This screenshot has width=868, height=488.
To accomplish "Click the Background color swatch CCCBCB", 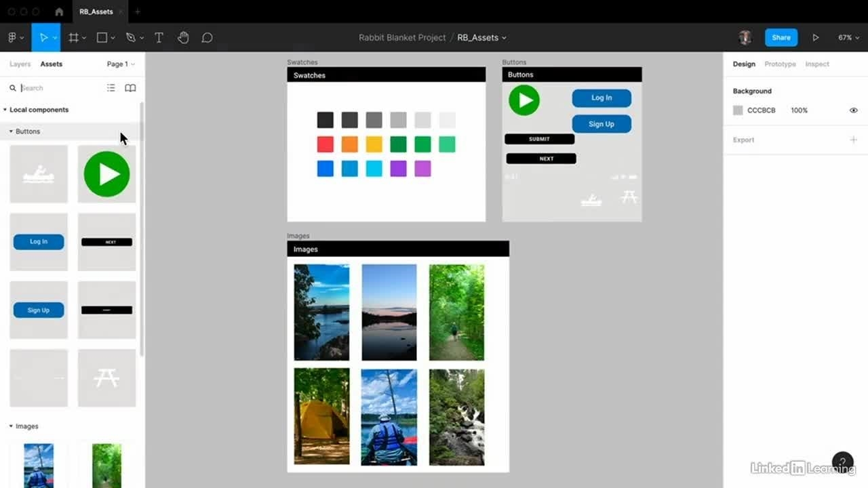I will tap(738, 110).
